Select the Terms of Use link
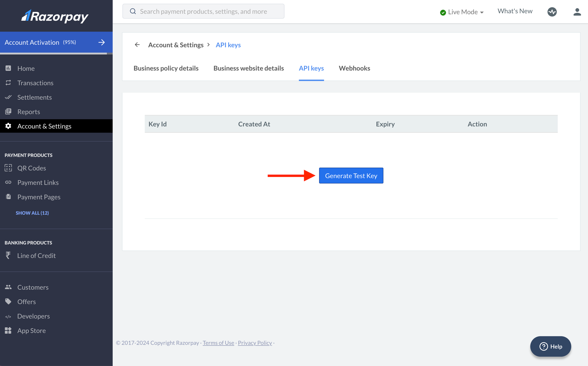This screenshot has height=366, width=588. [218, 343]
